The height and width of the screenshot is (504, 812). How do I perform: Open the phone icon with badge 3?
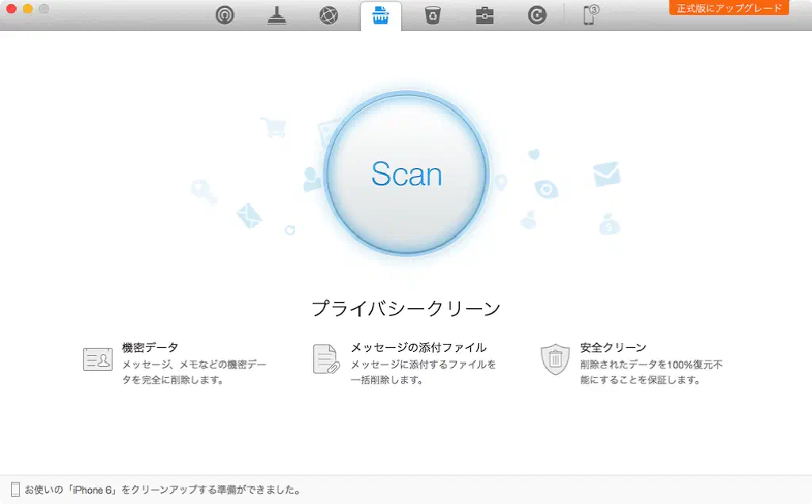coord(591,15)
